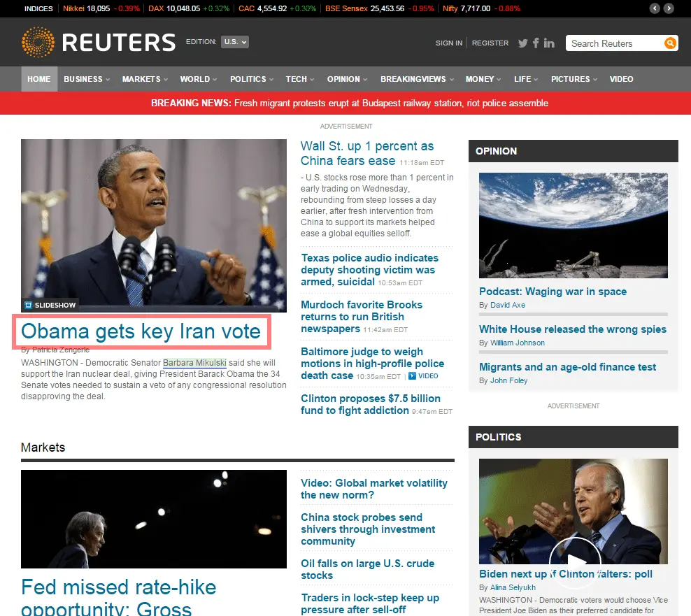Open 'Fed missed rate-hike opportunity: Gross'
The width and height of the screenshot is (691, 616).
118,596
